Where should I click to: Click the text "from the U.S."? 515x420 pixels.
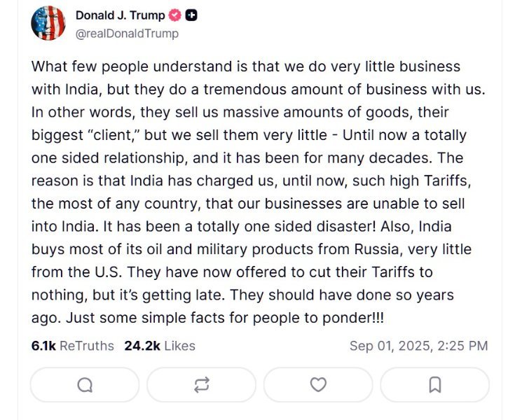(71, 272)
